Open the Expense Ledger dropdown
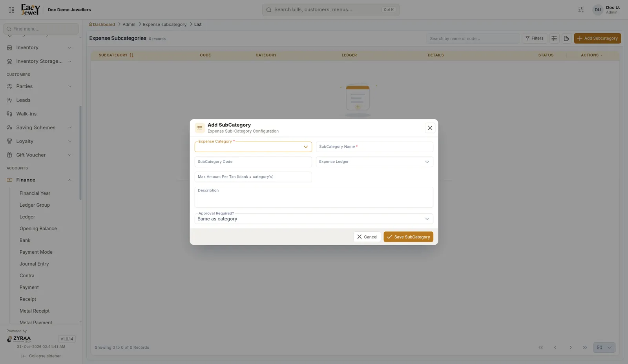Viewport: 628px width, 364px height. tap(374, 162)
